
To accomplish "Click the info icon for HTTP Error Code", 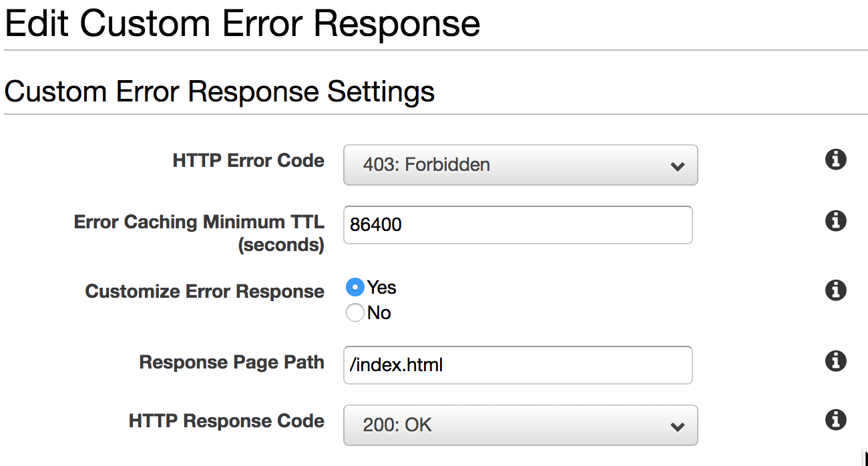I will click(835, 160).
